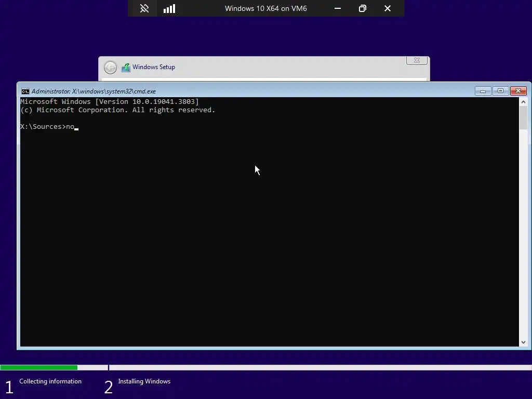Check the VM connection signal strength icon

169,8
